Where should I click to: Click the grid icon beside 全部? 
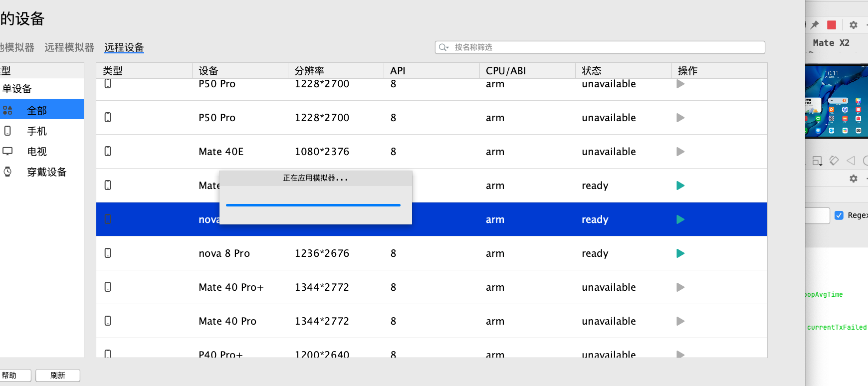click(7, 110)
